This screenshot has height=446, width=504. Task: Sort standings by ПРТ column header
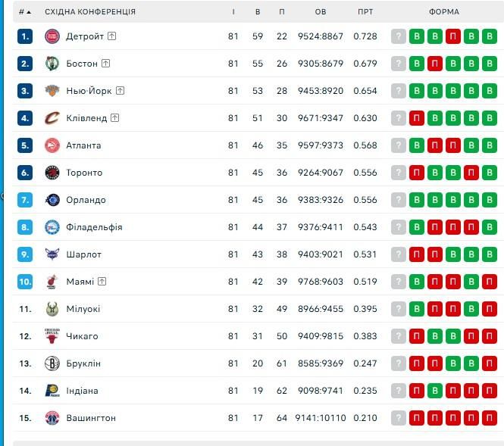[x=365, y=12]
